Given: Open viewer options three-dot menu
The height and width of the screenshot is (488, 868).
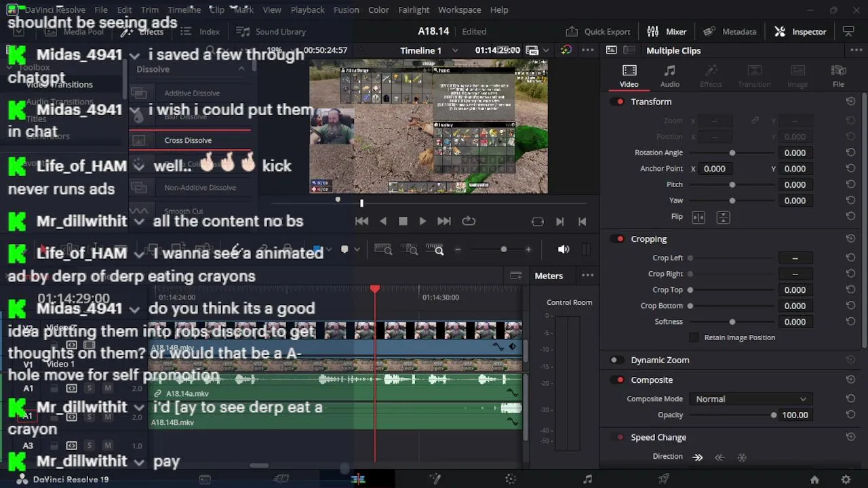Looking at the screenshot, I should [588, 50].
